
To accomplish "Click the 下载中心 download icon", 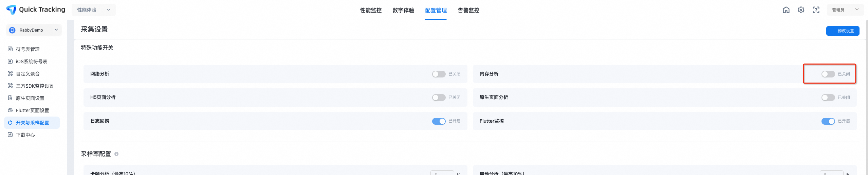I will [x=10, y=135].
